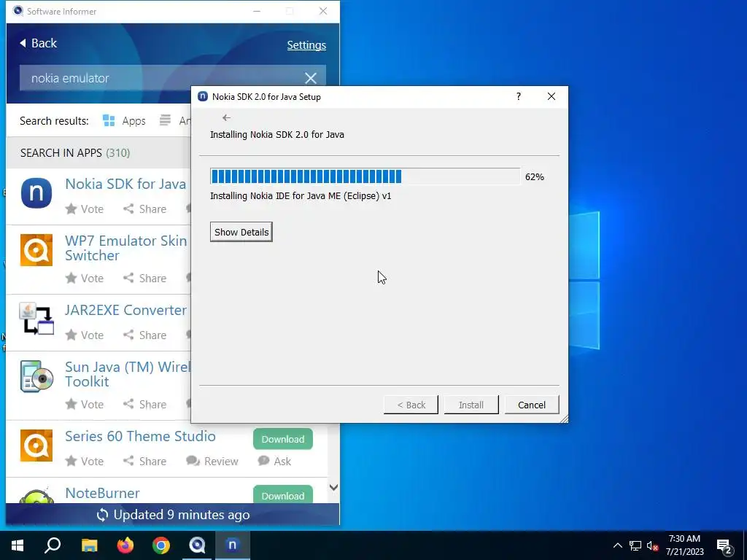747x560 pixels.
Task: Clear the nokia emulator search text
Action: click(x=311, y=78)
